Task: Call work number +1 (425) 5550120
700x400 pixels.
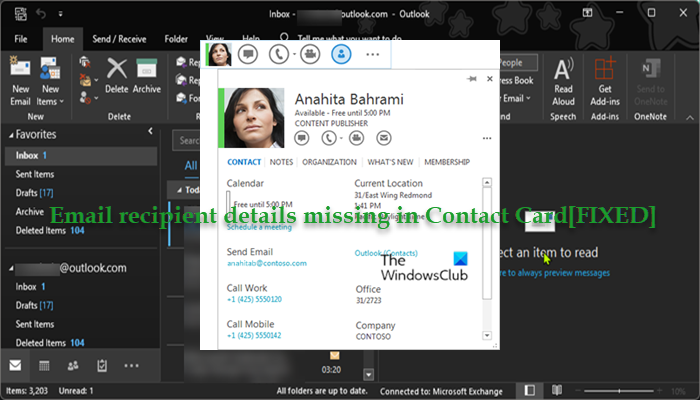Action: tap(254, 299)
